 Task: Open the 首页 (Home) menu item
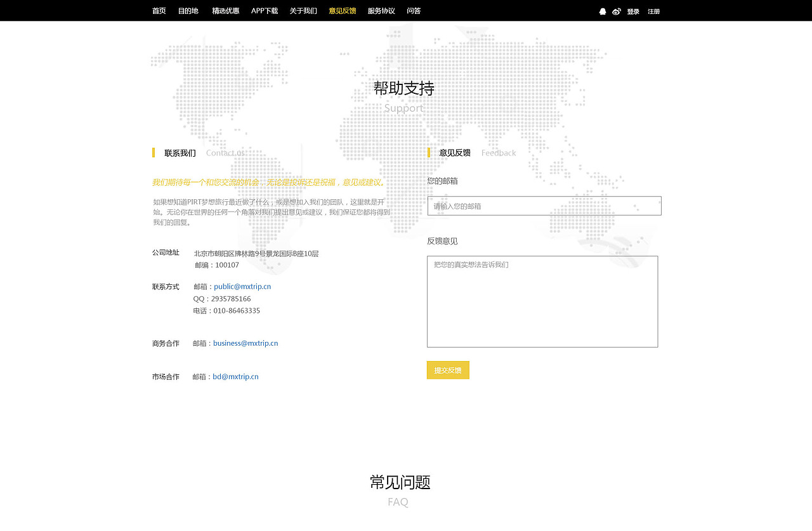(159, 11)
